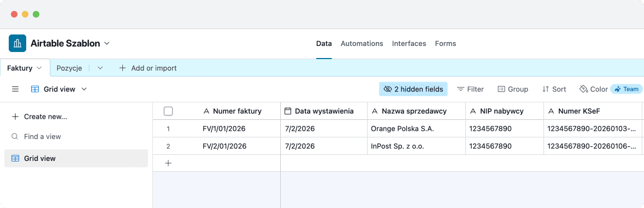Click the text-type icon in Numer KSeF header

pos(551,111)
